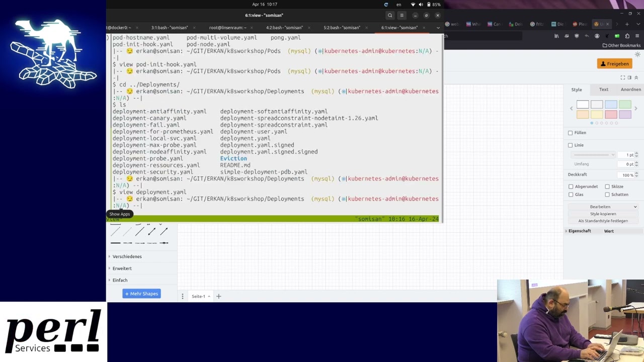644x362 pixels.
Task: Open the terminal search icon
Action: tap(390, 15)
